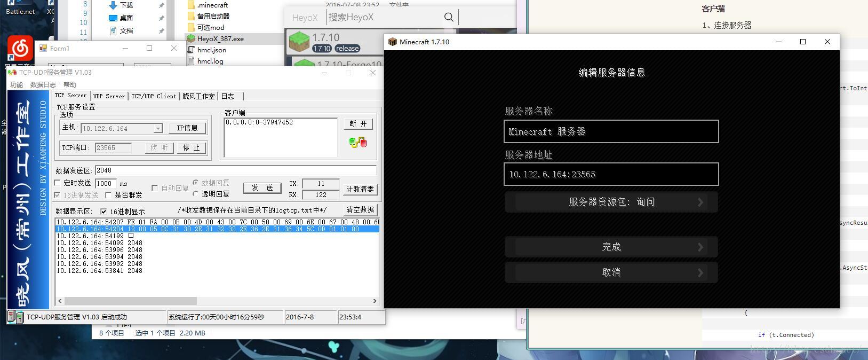
Task: Select 透明回复 radio button
Action: pyautogui.click(x=196, y=194)
